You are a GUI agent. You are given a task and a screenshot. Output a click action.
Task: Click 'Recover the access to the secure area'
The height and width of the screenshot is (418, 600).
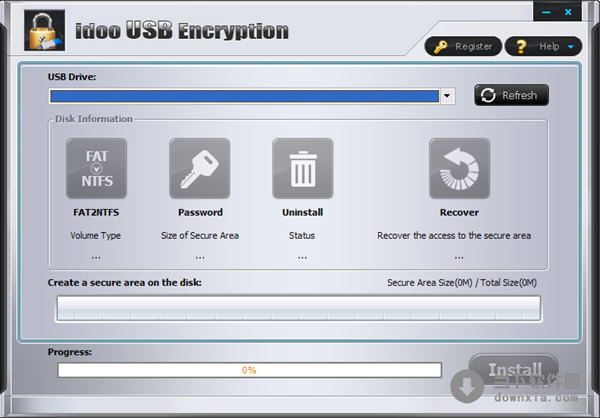(454, 235)
